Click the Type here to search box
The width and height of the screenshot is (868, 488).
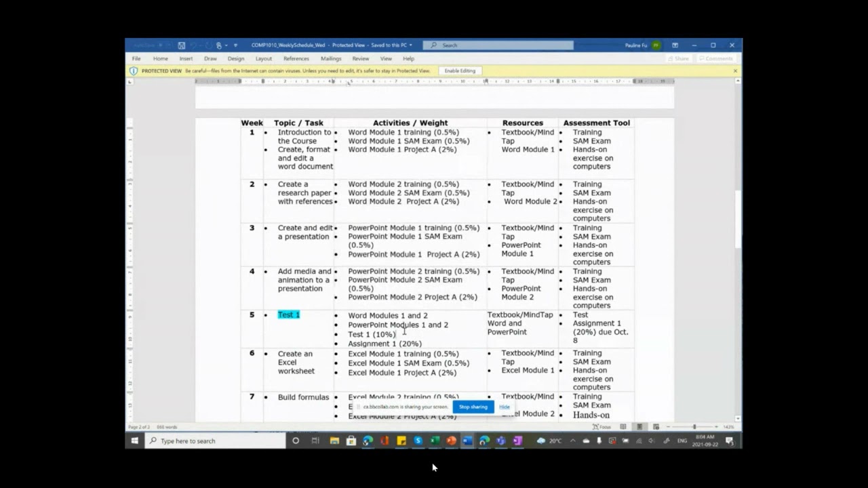click(x=215, y=441)
